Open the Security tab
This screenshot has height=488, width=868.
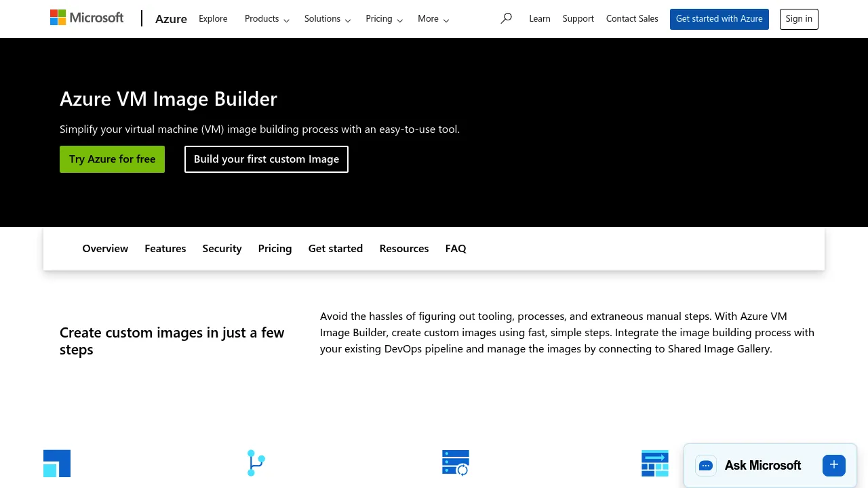(222, 249)
